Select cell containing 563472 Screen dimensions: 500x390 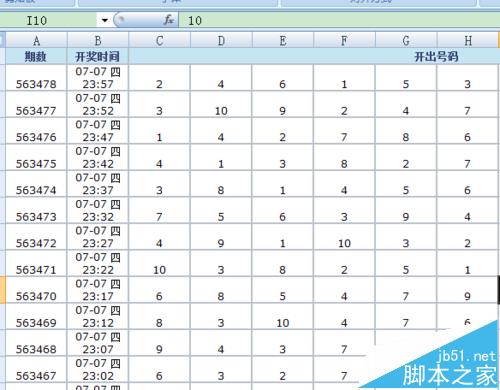36,237
